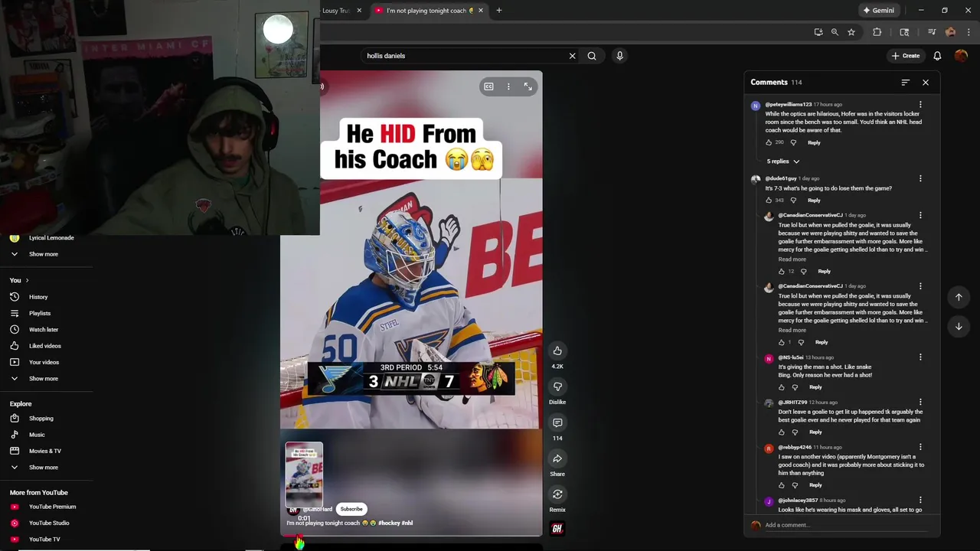The image size is (980, 551).
Task: Start voice search with the microphone
Action: coord(619,56)
